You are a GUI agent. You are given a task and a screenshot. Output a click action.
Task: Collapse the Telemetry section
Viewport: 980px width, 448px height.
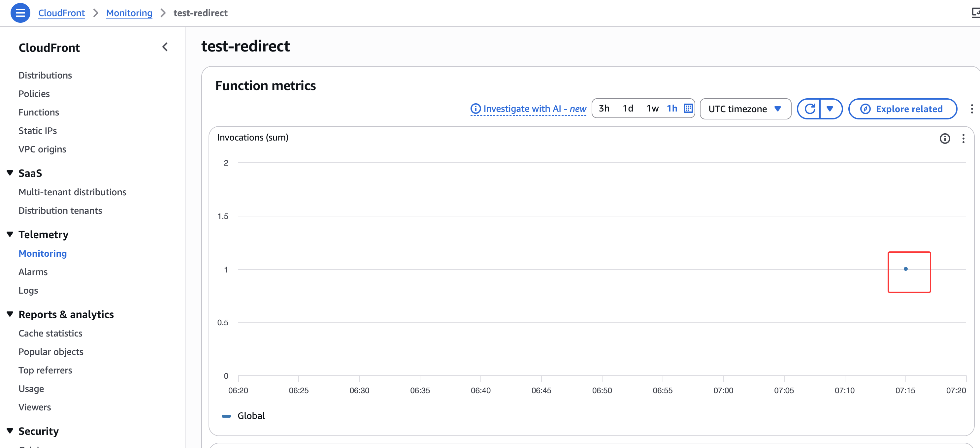pyautogui.click(x=10, y=234)
